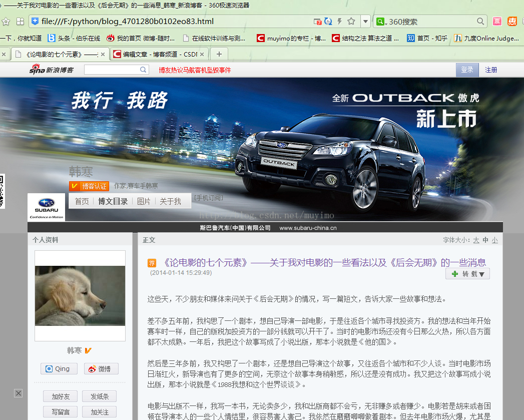The width and height of the screenshot is (524, 420).
Task: Click the 写留言 button
Action: (60, 411)
